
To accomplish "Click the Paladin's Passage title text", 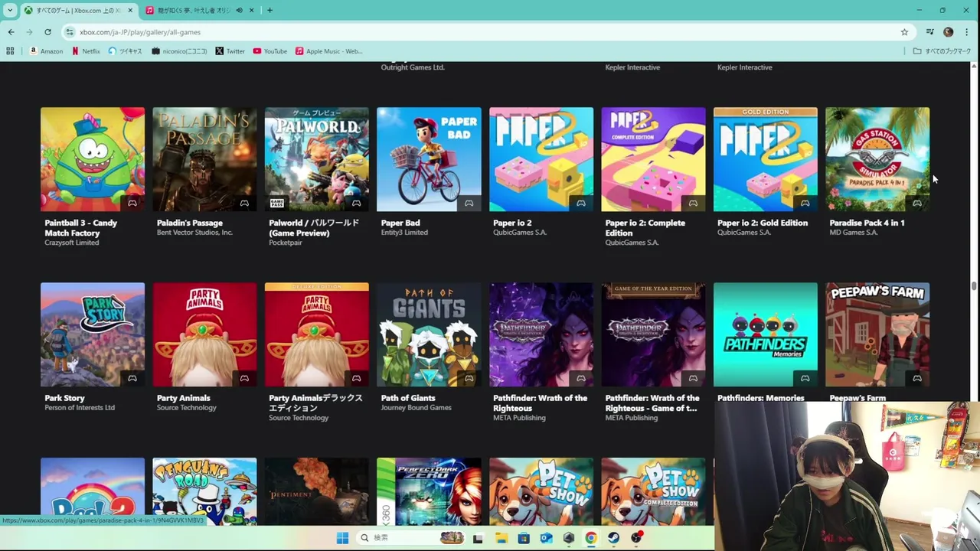I will point(190,223).
